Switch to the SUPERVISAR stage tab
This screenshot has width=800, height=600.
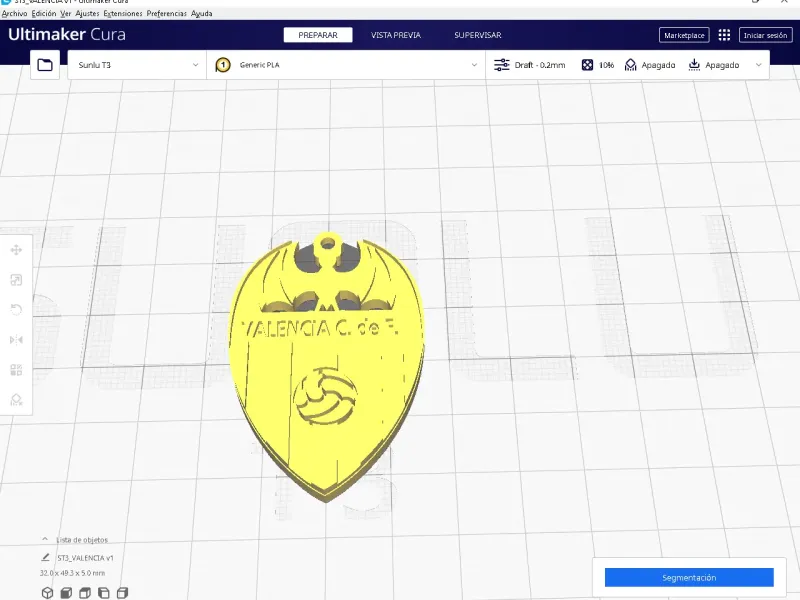click(478, 35)
